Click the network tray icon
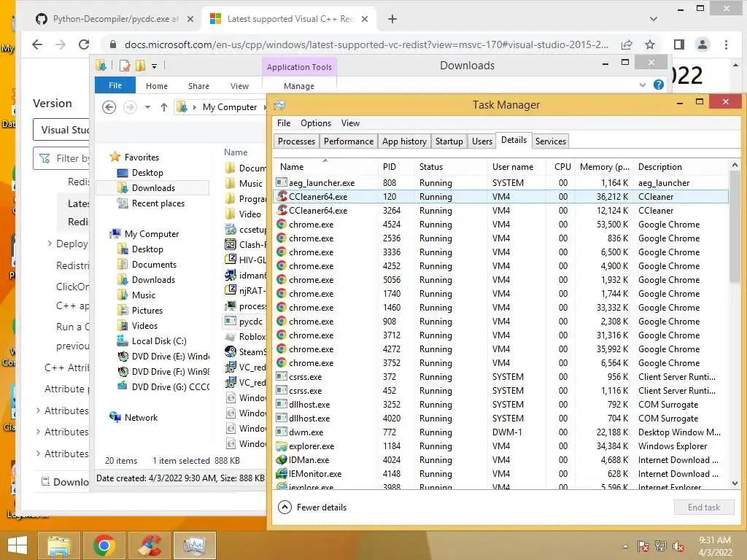This screenshot has height=560, width=747. click(661, 546)
